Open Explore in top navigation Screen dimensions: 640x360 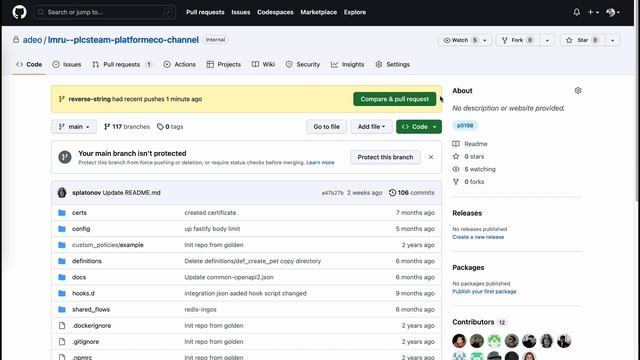355,12
